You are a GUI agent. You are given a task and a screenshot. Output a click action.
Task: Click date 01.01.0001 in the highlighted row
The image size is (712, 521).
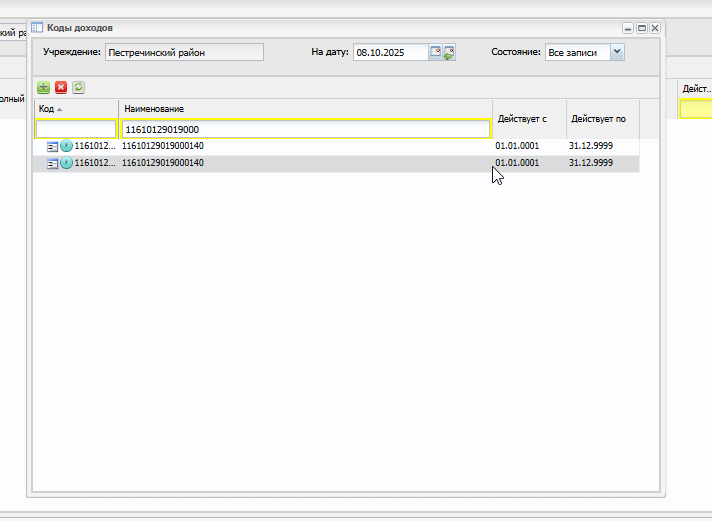[x=517, y=163]
